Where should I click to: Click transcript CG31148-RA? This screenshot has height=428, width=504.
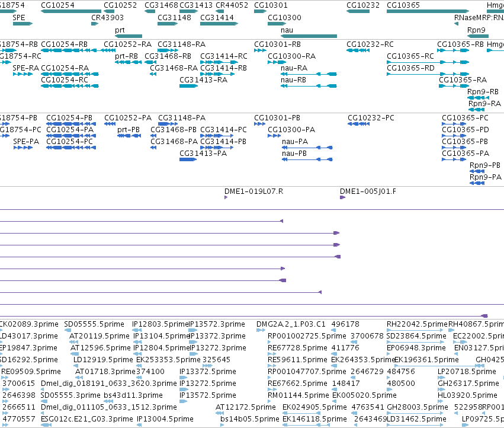click(x=181, y=44)
